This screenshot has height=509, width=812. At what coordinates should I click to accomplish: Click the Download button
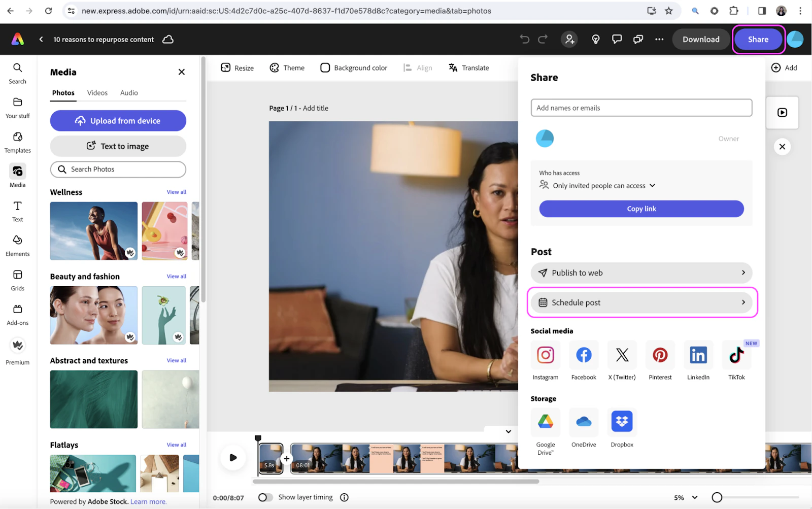pos(700,39)
